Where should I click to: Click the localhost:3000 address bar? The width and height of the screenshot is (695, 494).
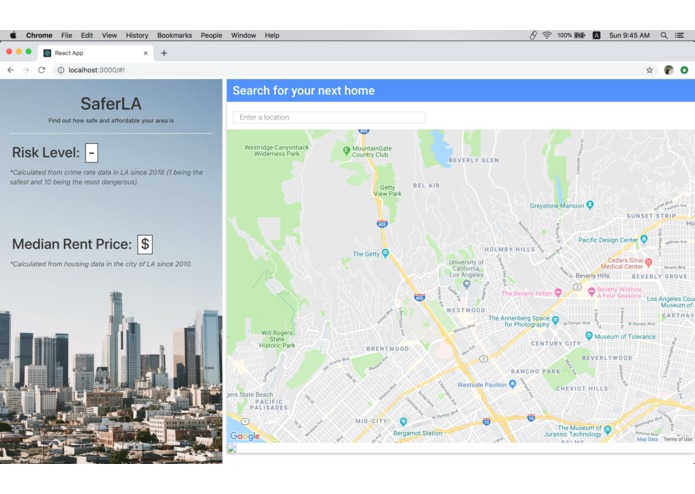pyautogui.click(x=355, y=70)
